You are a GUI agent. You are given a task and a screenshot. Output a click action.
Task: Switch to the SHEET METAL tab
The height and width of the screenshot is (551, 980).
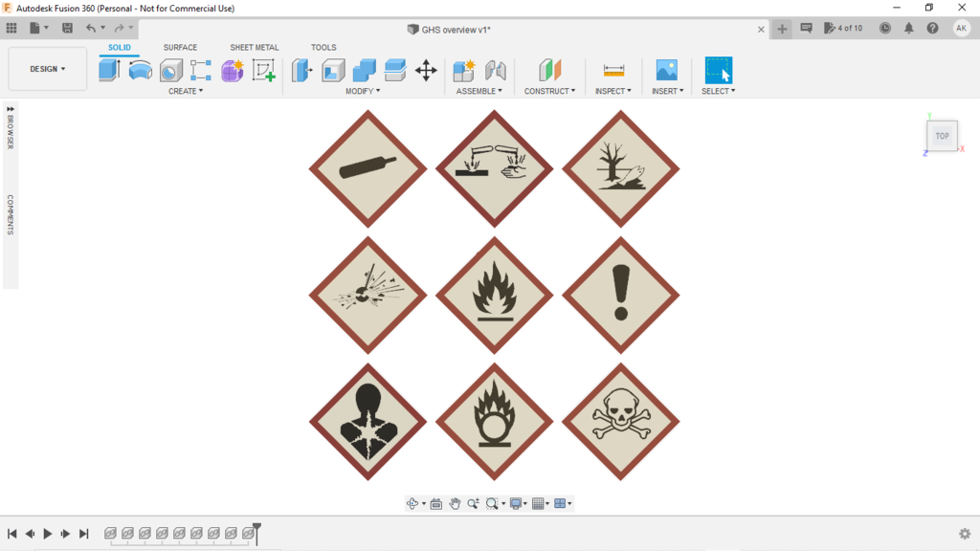click(255, 48)
